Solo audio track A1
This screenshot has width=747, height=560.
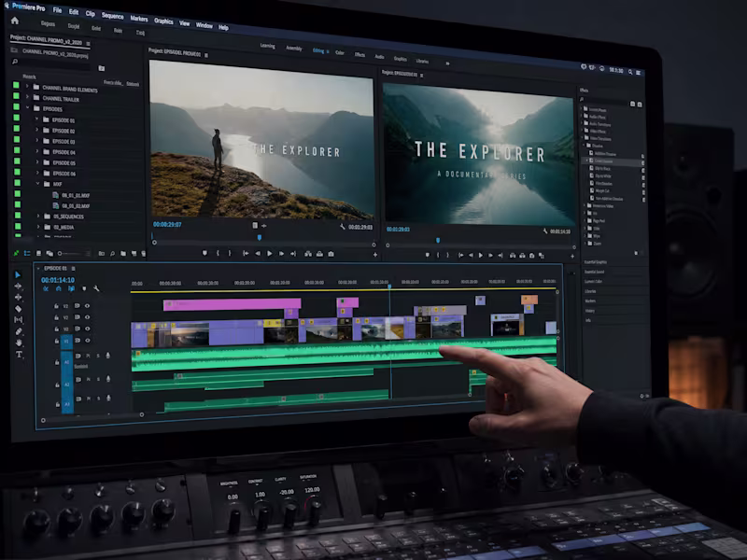coord(98,356)
